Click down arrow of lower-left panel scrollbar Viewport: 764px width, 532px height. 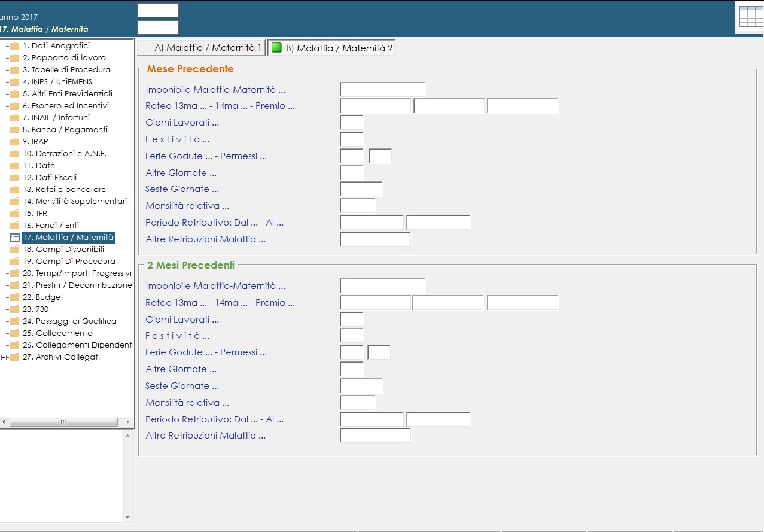[x=127, y=518]
